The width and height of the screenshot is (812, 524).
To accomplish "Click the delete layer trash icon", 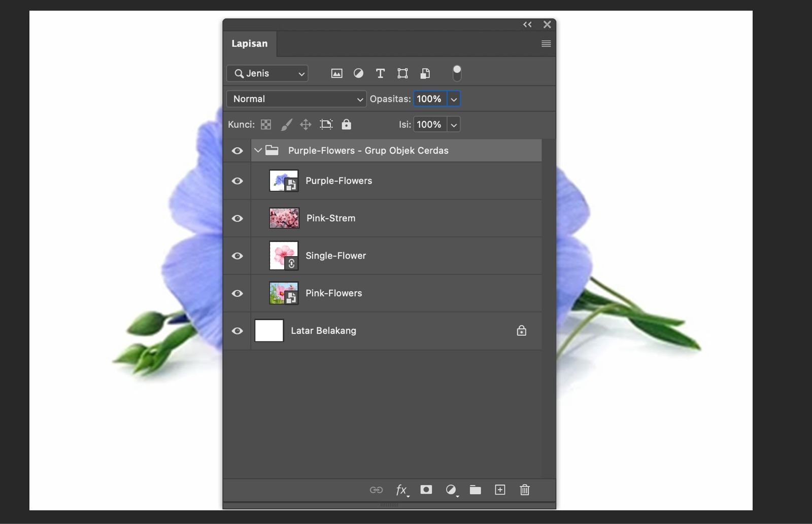I will pos(525,490).
